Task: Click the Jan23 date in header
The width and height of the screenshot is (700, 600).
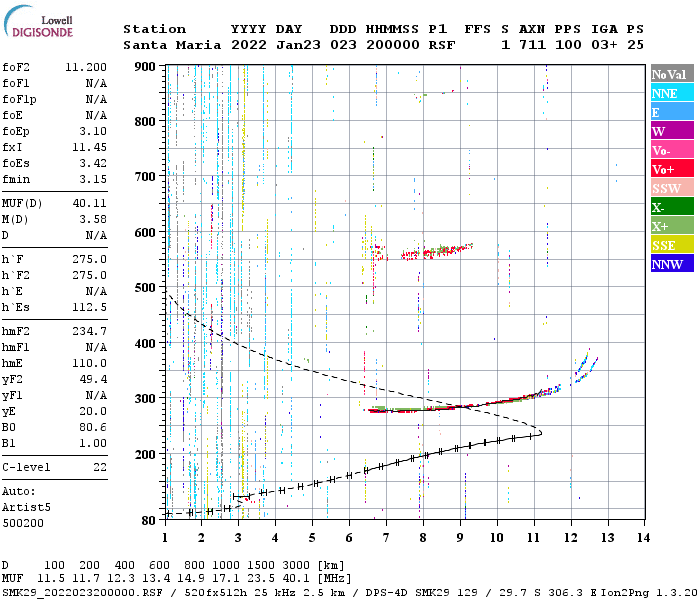Action: coord(298,45)
